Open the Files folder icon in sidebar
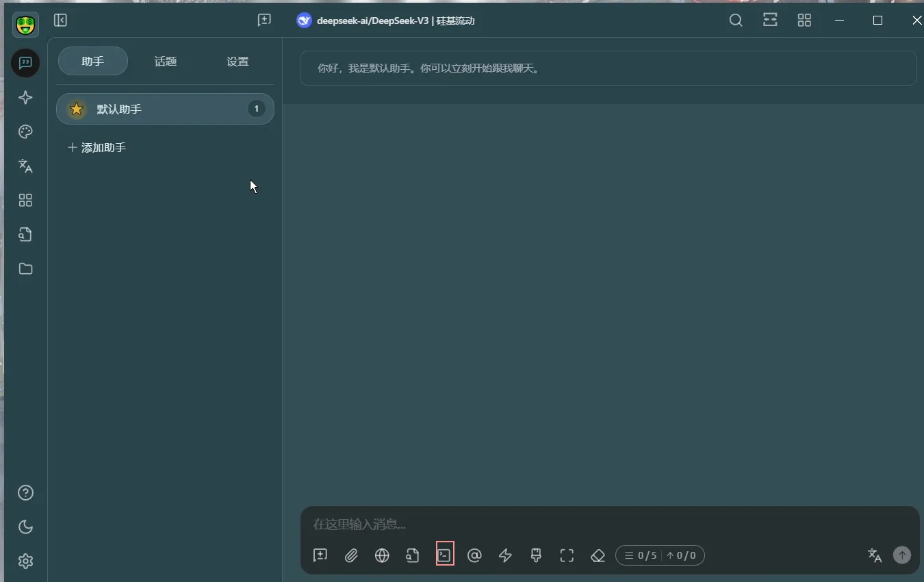The height and width of the screenshot is (582, 924). click(25, 269)
